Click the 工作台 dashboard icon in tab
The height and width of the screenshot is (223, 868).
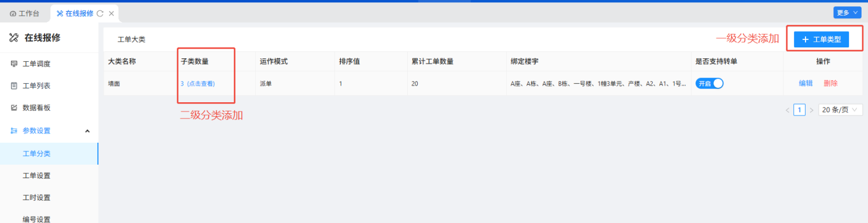(13, 13)
